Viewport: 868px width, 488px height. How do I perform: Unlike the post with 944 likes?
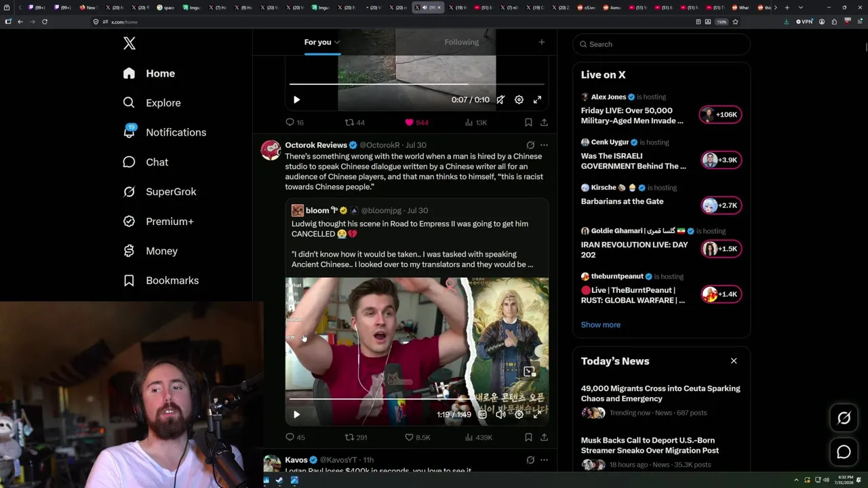point(416,123)
